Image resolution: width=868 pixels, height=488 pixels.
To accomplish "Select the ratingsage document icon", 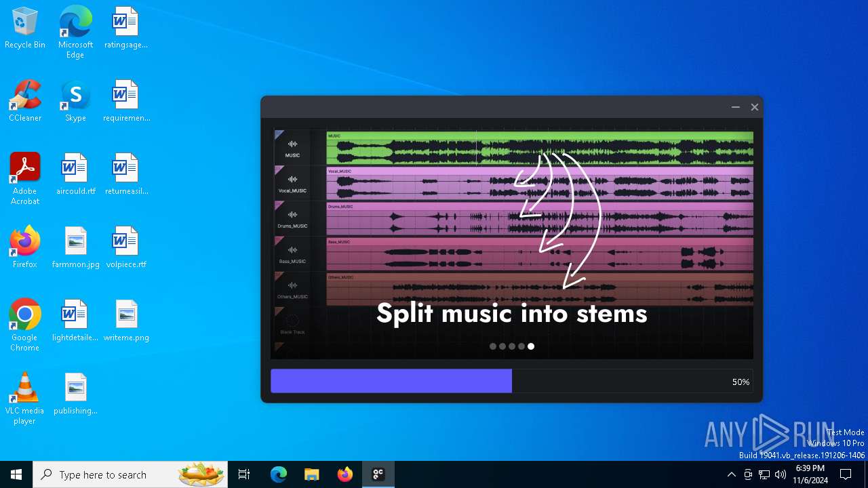I will (125, 28).
